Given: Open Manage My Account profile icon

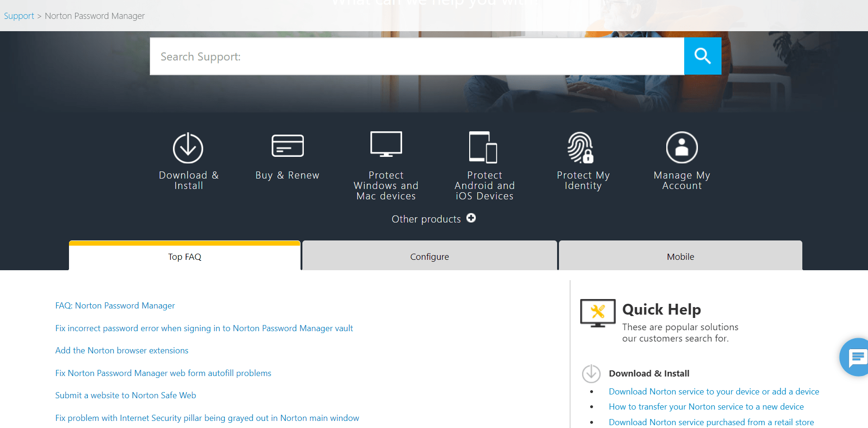Looking at the screenshot, I should 681,146.
